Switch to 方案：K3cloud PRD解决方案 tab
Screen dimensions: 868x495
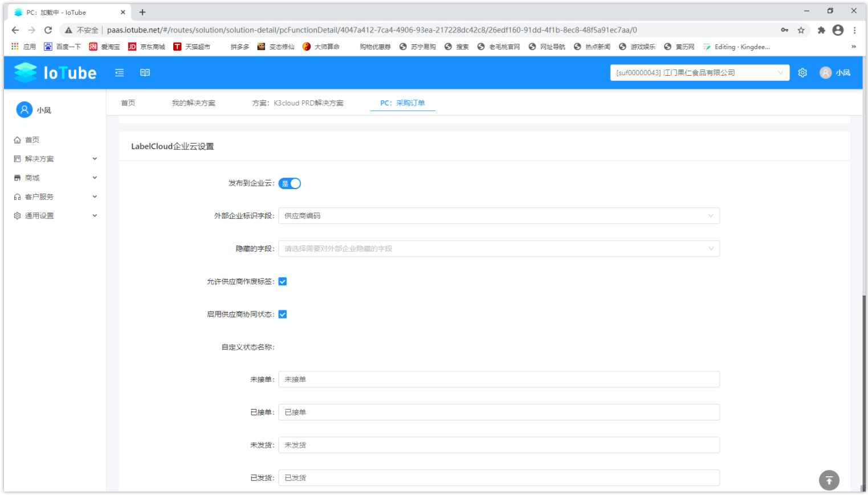298,103
